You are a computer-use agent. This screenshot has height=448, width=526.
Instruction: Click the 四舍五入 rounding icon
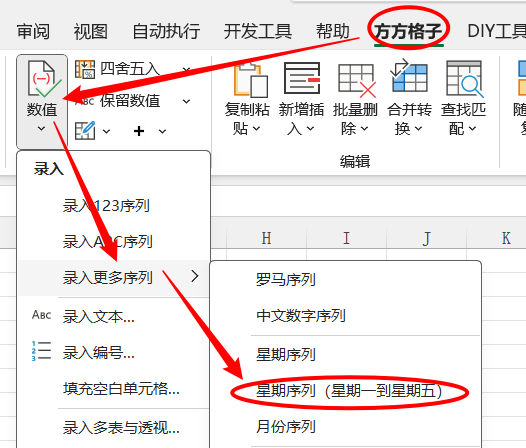point(85,69)
